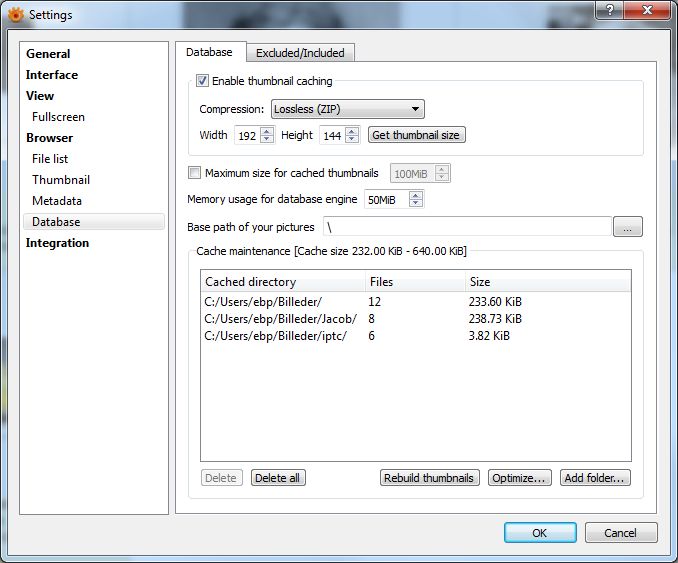Screen dimensions: 678x563
Task: Click Get thumbnail size button
Action: [416, 135]
